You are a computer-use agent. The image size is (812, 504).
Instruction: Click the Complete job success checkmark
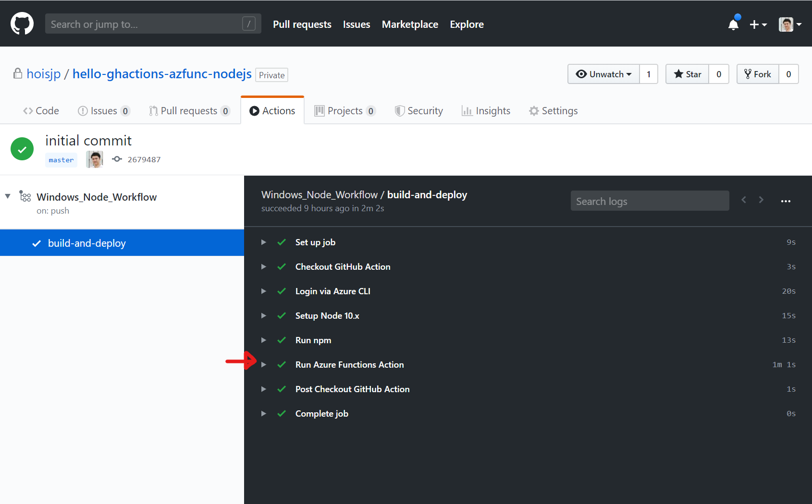tap(282, 414)
